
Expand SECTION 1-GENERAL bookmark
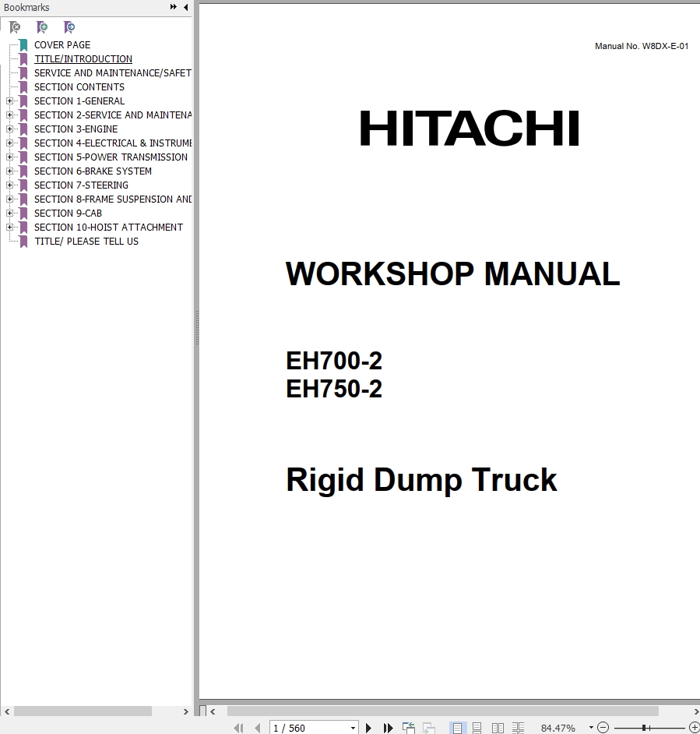9,101
